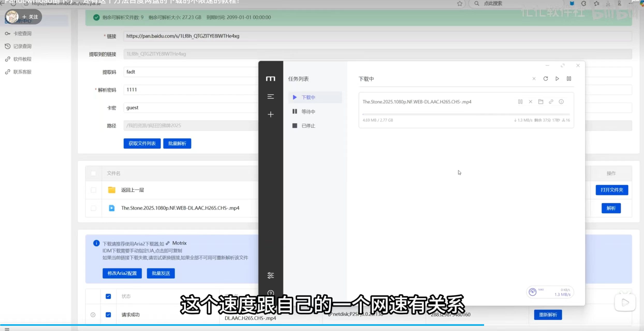
Task: Click the 获取文件列表 button
Action: (142, 144)
